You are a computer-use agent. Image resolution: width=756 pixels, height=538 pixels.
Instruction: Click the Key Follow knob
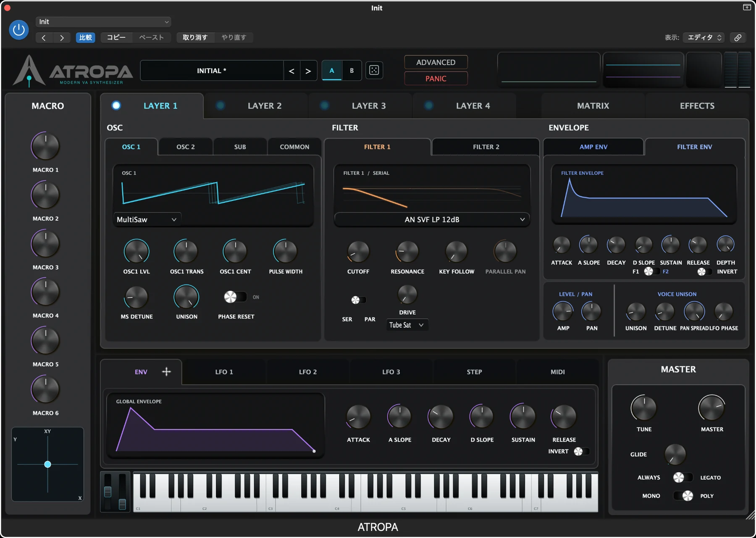(456, 251)
